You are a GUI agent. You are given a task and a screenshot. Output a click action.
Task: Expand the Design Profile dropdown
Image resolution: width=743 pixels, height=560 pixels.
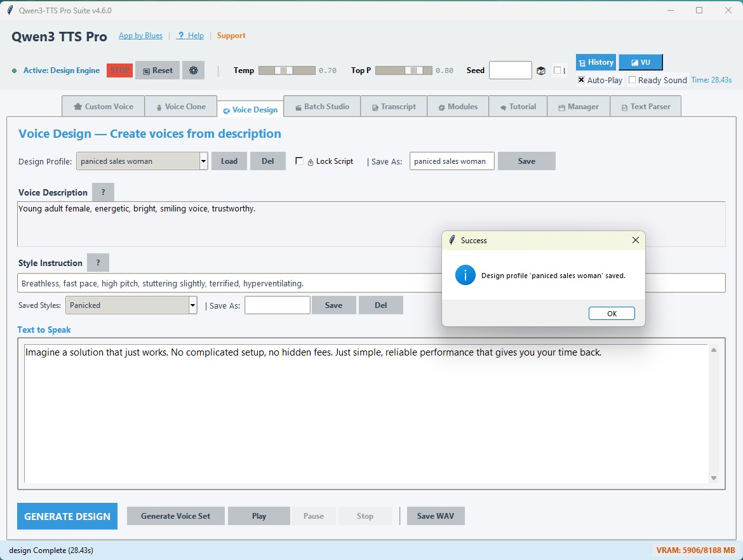[x=204, y=161]
